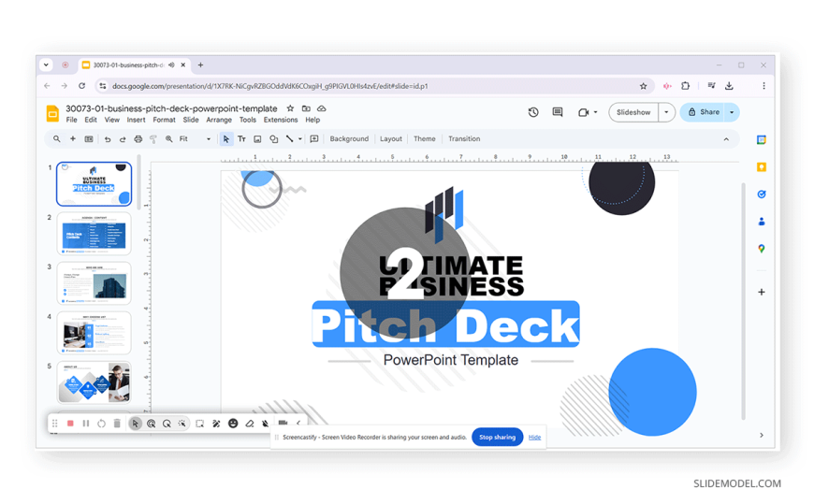Restart recording with circular arrow icon
The height and width of the screenshot is (504, 814).
click(x=101, y=424)
